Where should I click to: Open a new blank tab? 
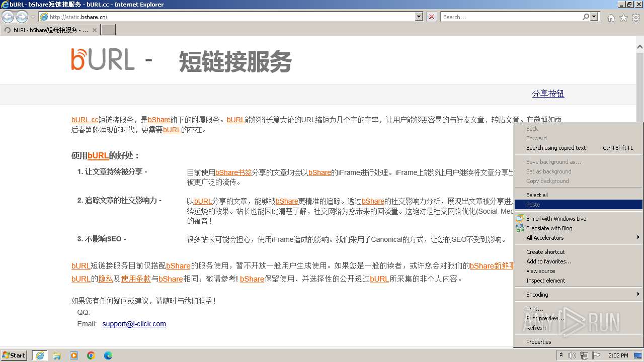pos(108,30)
